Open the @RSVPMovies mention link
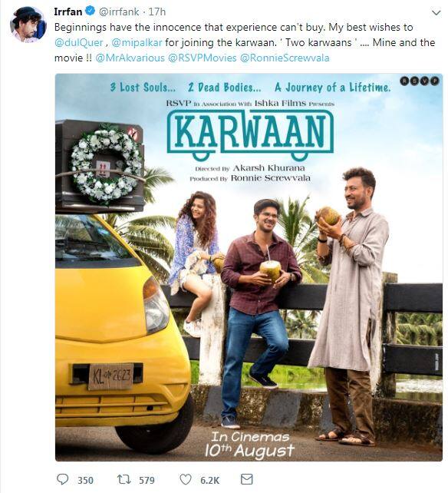Viewport: 448px width, 493px height. pos(203,58)
